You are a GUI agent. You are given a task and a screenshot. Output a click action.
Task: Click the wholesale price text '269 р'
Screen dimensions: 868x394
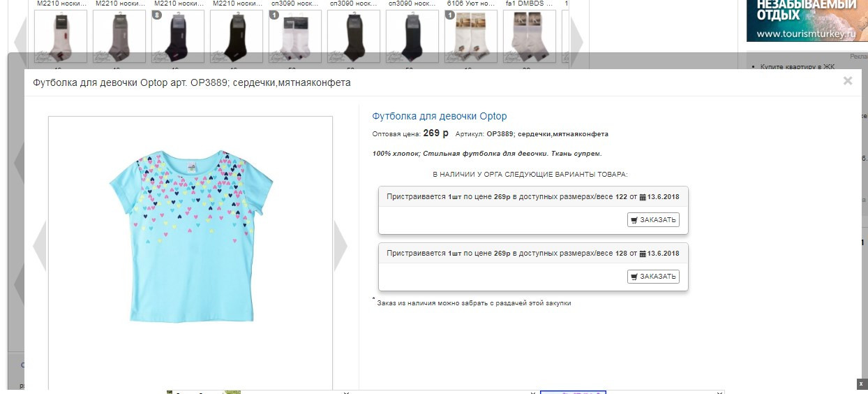pos(436,133)
